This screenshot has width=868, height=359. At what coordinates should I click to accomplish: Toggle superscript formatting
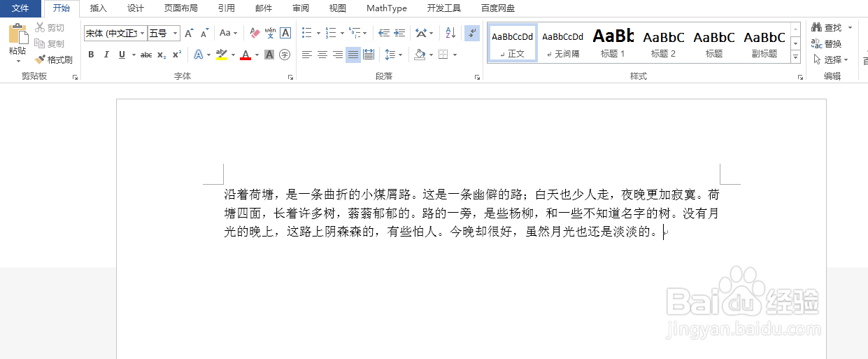click(177, 55)
